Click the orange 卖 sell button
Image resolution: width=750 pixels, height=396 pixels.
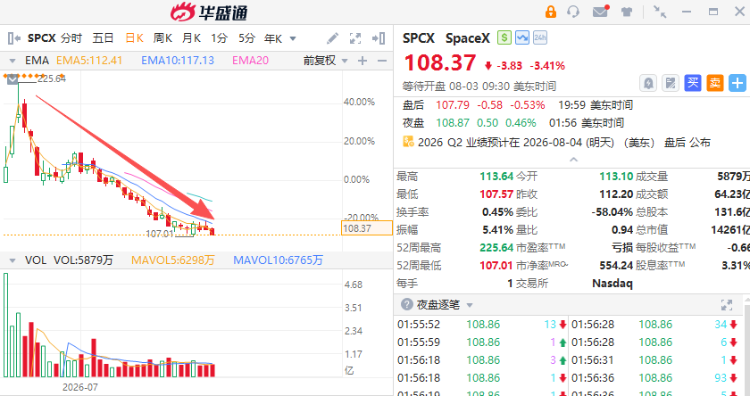click(x=715, y=83)
